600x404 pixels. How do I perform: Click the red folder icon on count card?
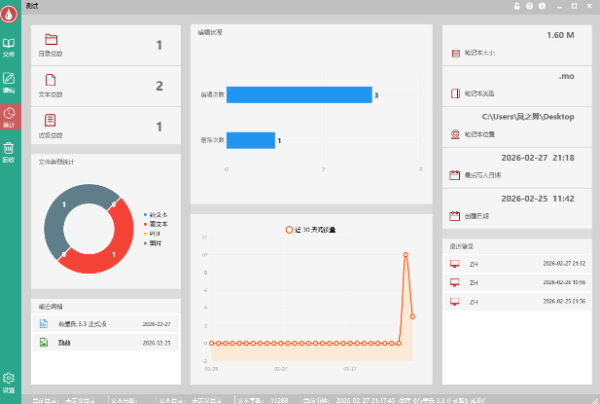pyautogui.click(x=51, y=39)
